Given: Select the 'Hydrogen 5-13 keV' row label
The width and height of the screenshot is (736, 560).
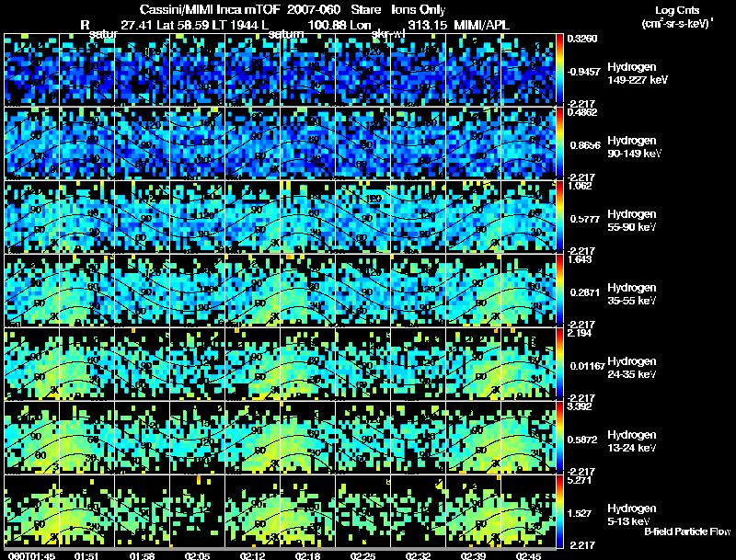Looking at the screenshot, I should coord(631,515).
